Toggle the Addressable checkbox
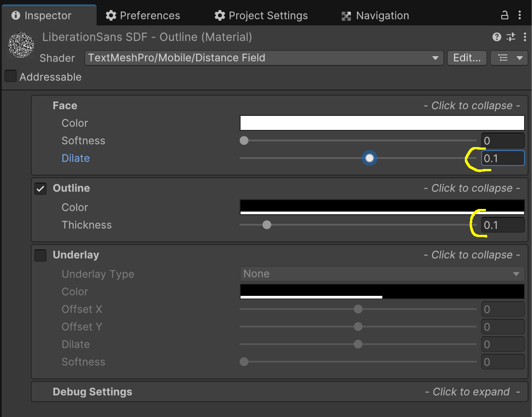This screenshot has width=532, height=417. click(x=11, y=76)
